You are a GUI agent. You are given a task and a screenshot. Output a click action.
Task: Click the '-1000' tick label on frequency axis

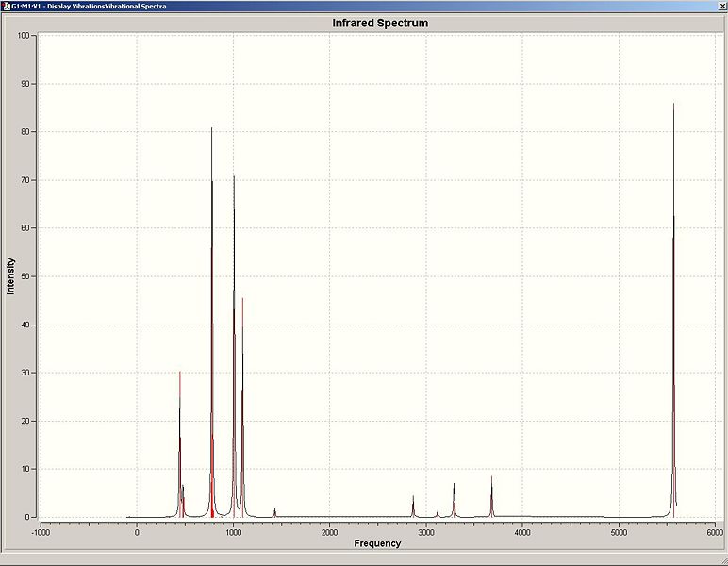point(41,532)
